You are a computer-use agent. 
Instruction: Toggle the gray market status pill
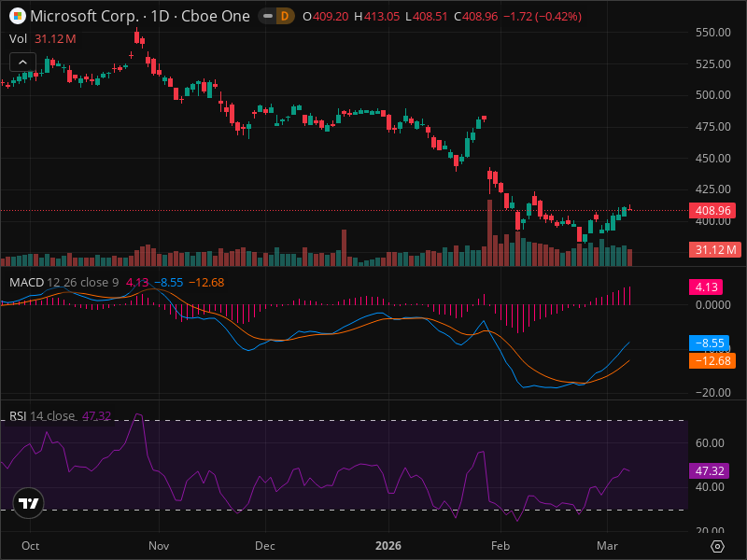(268, 16)
